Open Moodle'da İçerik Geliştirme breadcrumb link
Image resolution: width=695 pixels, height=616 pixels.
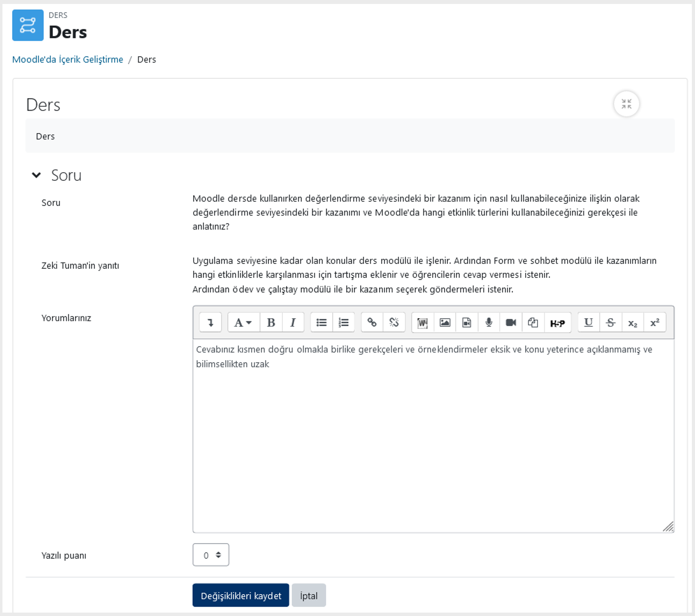tap(68, 60)
